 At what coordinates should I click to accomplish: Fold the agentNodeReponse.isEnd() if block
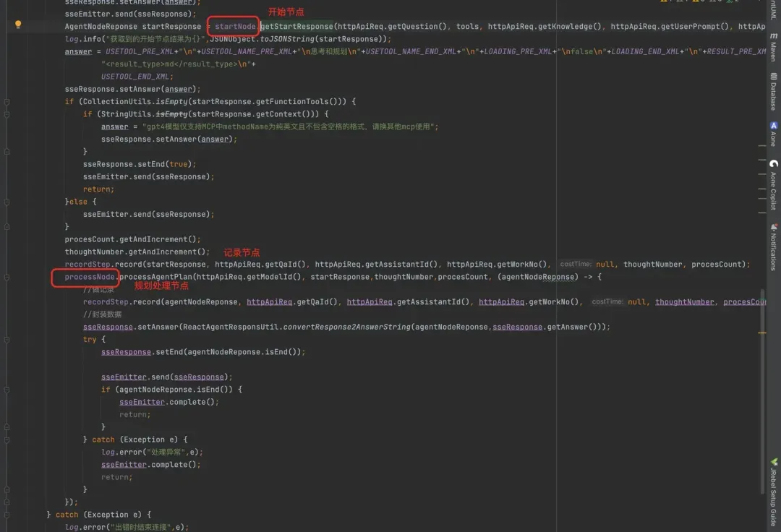coord(7,390)
